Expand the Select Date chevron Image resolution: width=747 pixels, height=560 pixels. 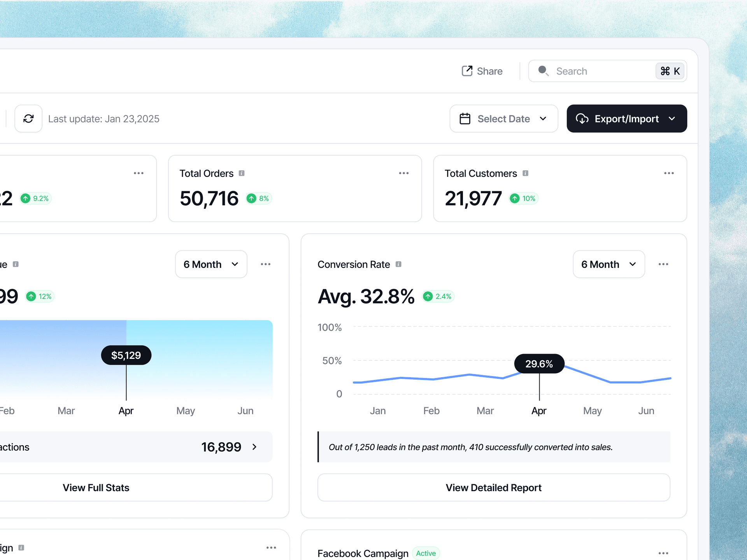[544, 119]
